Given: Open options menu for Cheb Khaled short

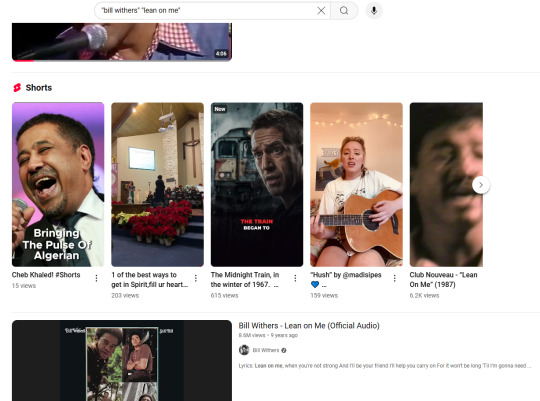Looking at the screenshot, I should (x=96, y=278).
